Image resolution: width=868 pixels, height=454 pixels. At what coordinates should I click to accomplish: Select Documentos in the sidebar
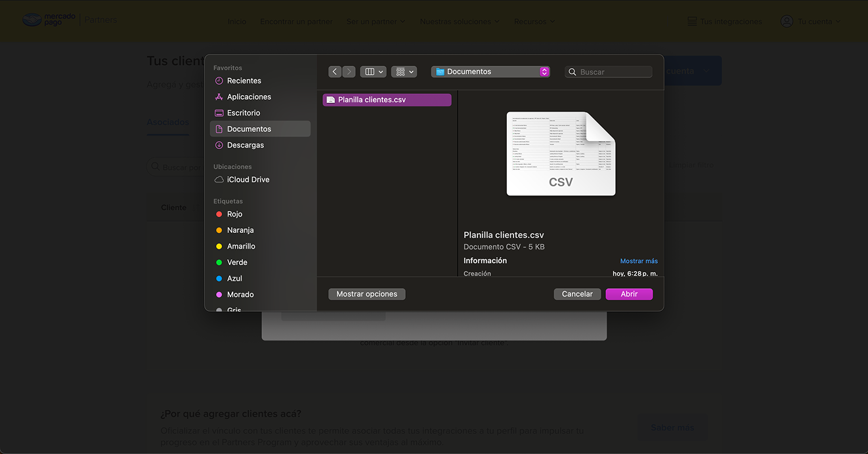pos(260,129)
